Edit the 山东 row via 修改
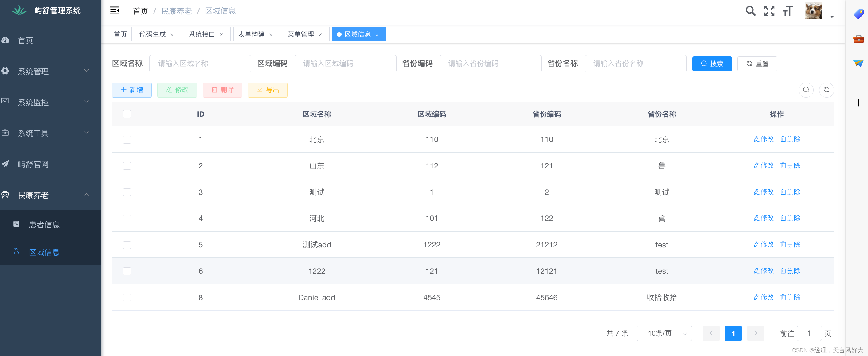Screen dimensions: 868x356 (x=764, y=165)
